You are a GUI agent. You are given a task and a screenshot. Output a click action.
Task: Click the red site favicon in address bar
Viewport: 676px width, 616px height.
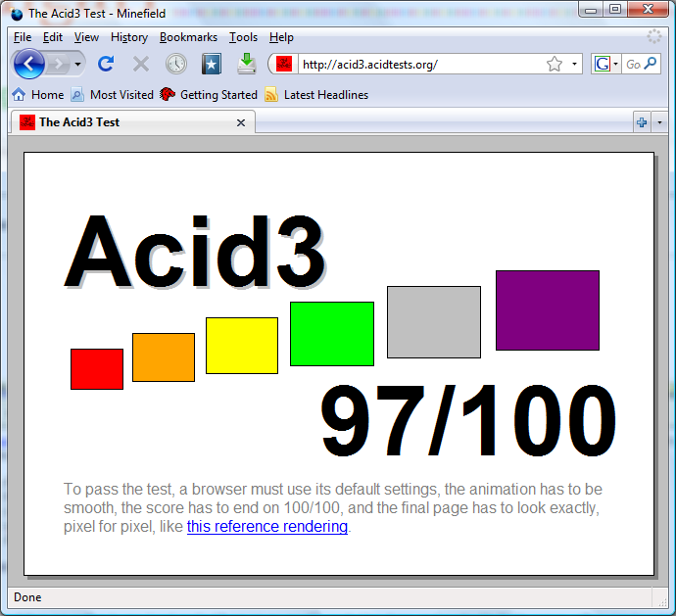(284, 65)
